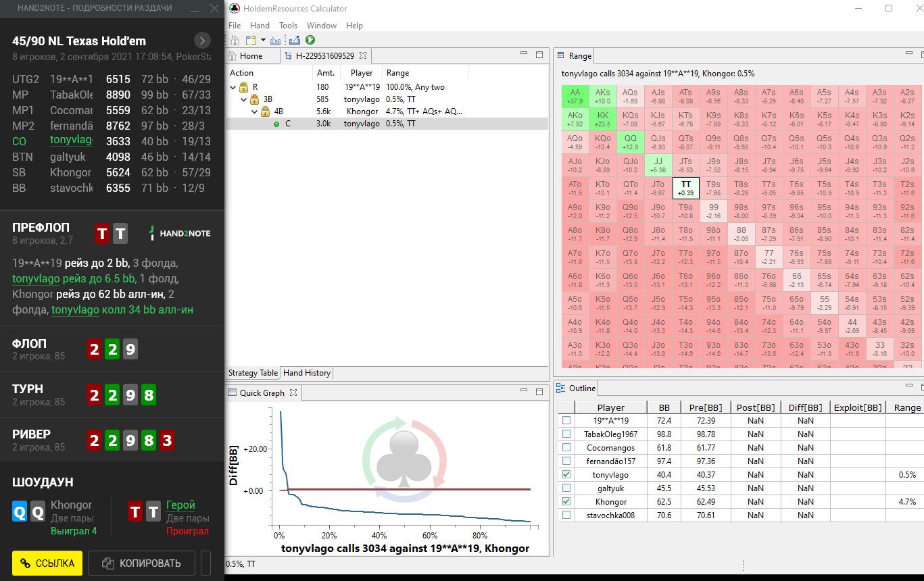Click the Import toolbar icon
The image size is (924, 581).
click(x=275, y=41)
